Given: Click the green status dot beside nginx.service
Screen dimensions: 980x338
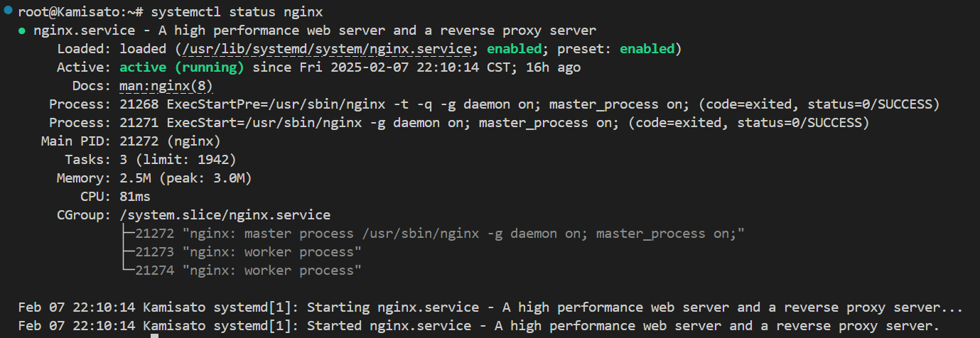Looking at the screenshot, I should [x=23, y=31].
